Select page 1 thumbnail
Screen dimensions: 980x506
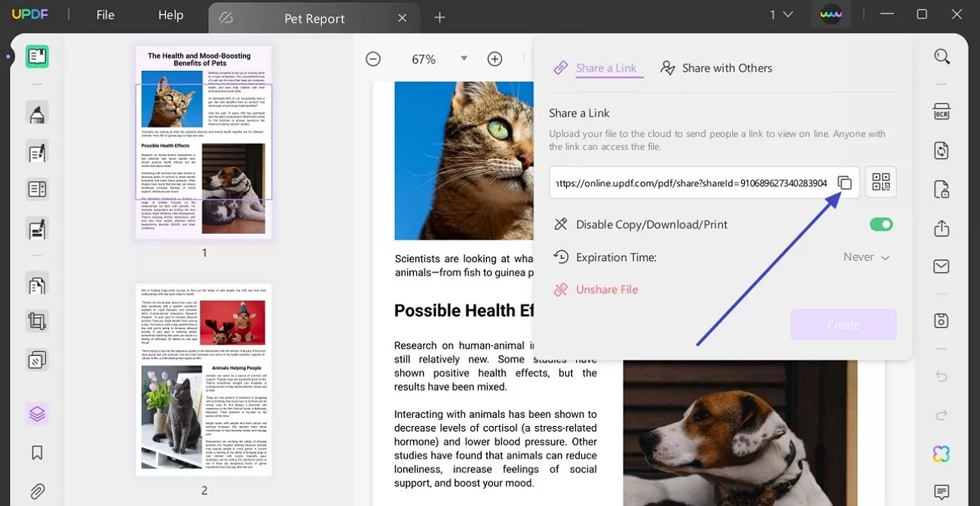pos(204,142)
